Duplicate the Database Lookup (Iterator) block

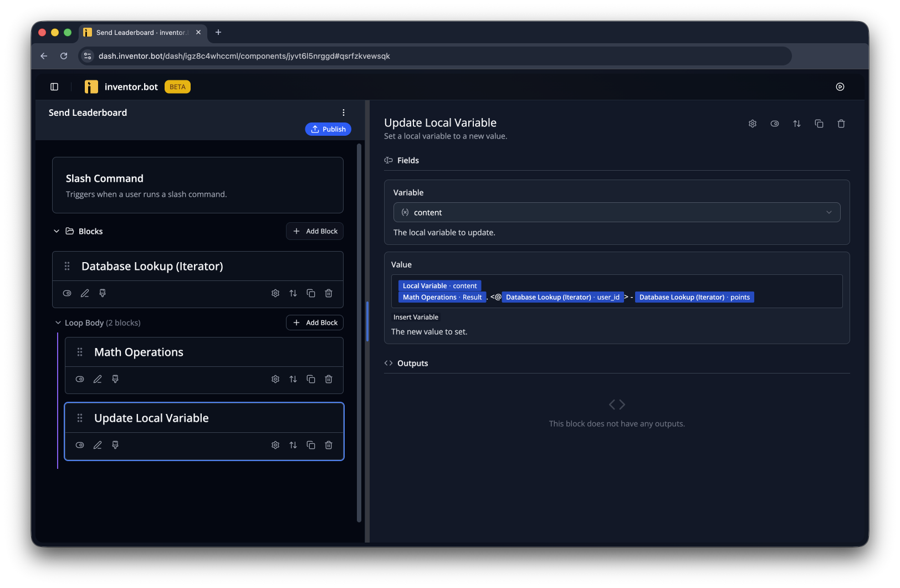(311, 293)
